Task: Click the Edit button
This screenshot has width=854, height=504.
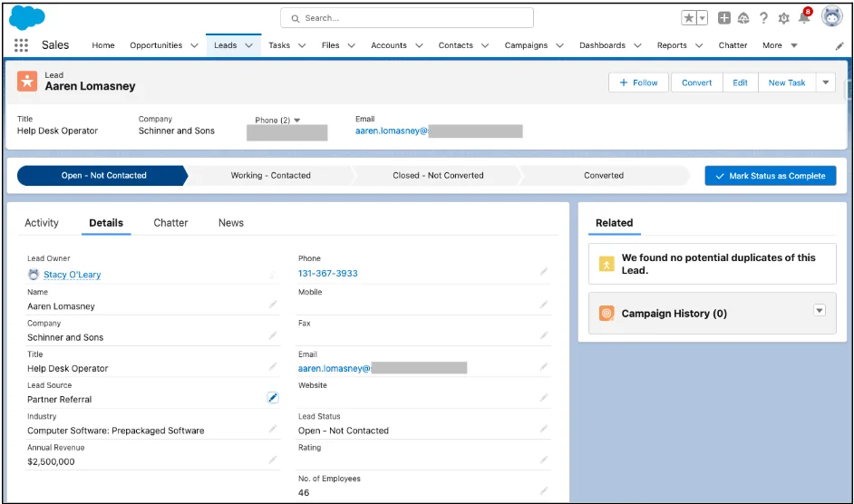Action: pos(740,82)
